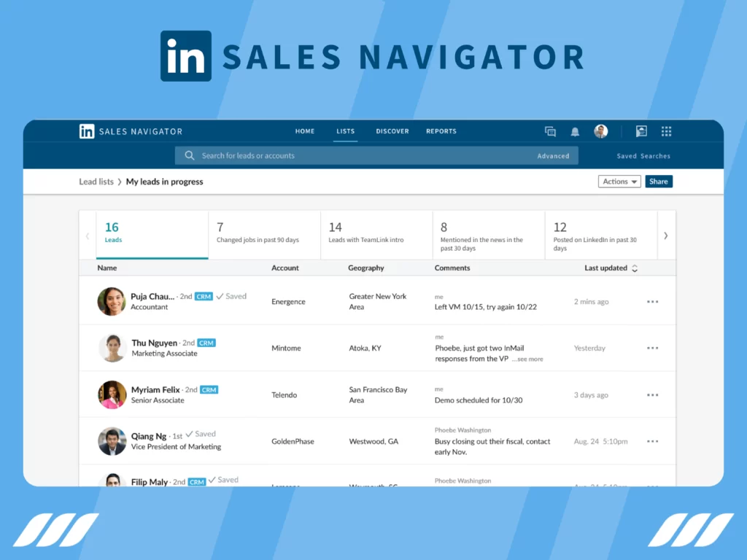This screenshot has width=747, height=560.
Task: Open more options for Qiang Ng row
Action: [x=653, y=441]
